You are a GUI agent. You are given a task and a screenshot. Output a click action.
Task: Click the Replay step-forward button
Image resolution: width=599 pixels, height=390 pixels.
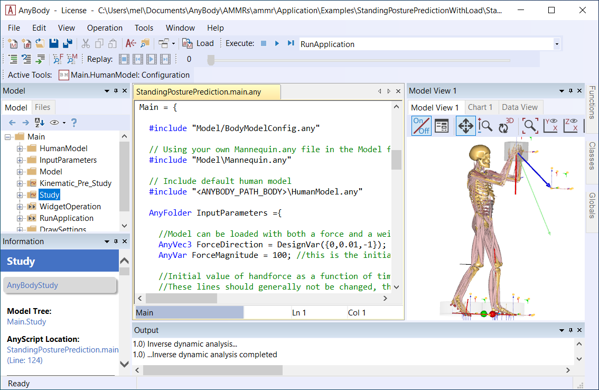coord(165,59)
